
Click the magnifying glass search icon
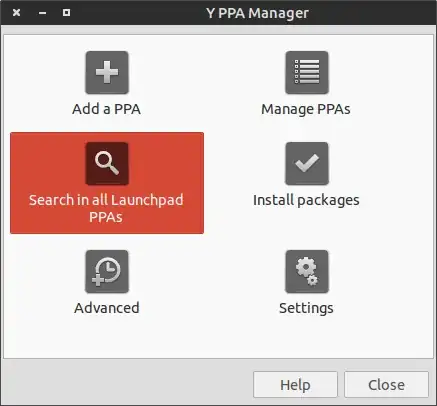(x=107, y=163)
